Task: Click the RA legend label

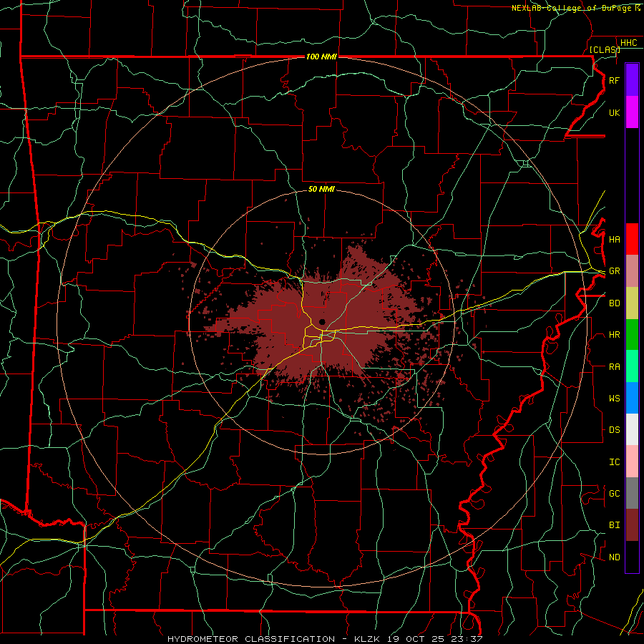Action: point(614,367)
